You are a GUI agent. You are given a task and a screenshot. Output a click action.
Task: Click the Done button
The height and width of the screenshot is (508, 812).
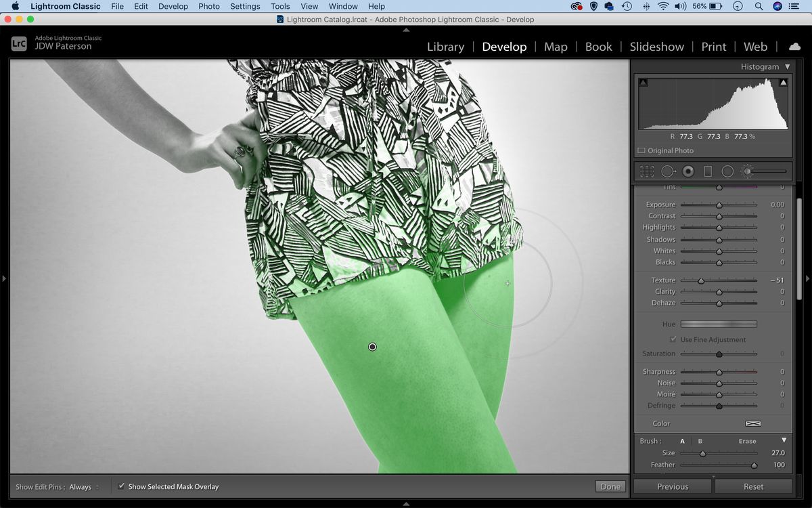pos(610,486)
